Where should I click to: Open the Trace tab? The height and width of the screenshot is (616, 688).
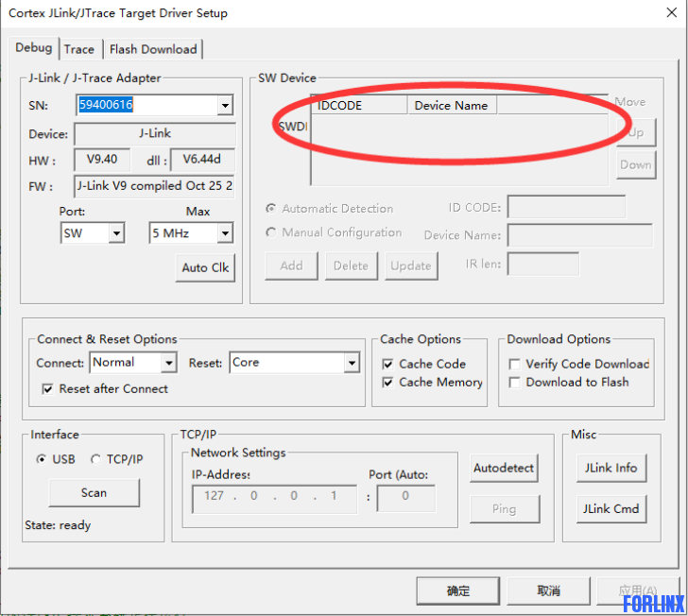click(x=79, y=49)
